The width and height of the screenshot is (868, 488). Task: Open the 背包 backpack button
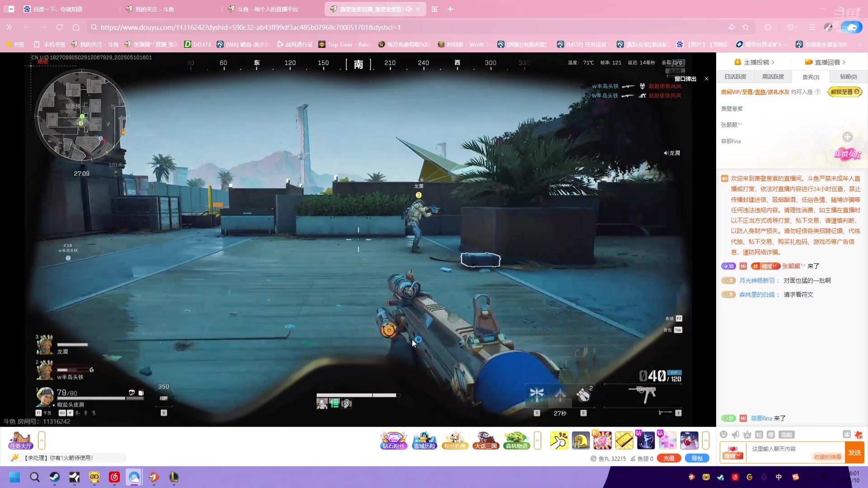tap(697, 458)
